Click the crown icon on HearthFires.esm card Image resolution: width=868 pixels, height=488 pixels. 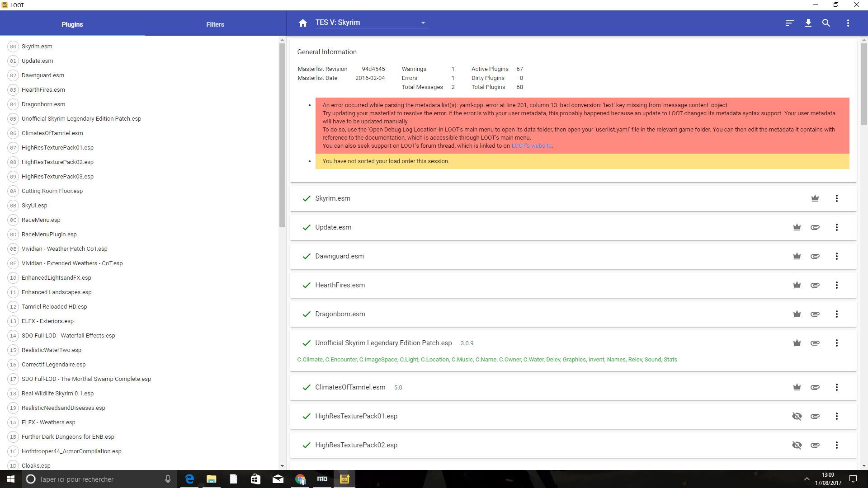coord(797,285)
